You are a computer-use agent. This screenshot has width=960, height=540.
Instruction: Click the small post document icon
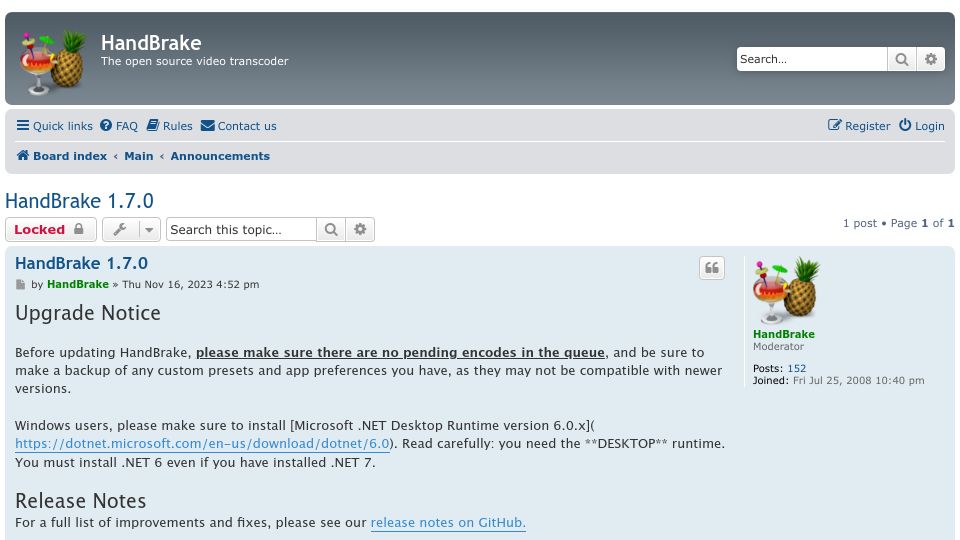[x=21, y=285]
